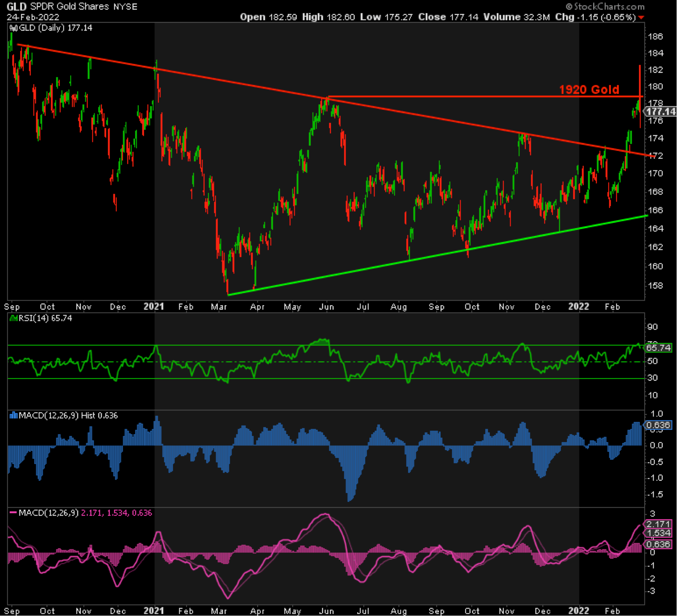The width and height of the screenshot is (677, 616).
Task: Click the High 182.60 value
Action: point(329,17)
